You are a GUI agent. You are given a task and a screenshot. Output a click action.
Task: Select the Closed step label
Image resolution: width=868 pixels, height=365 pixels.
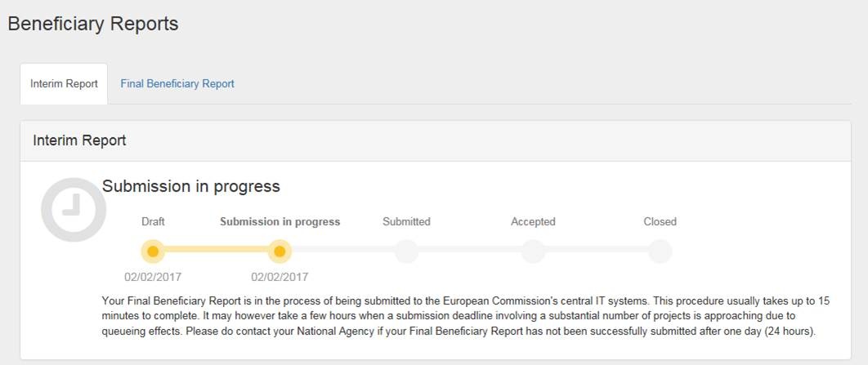(x=660, y=222)
